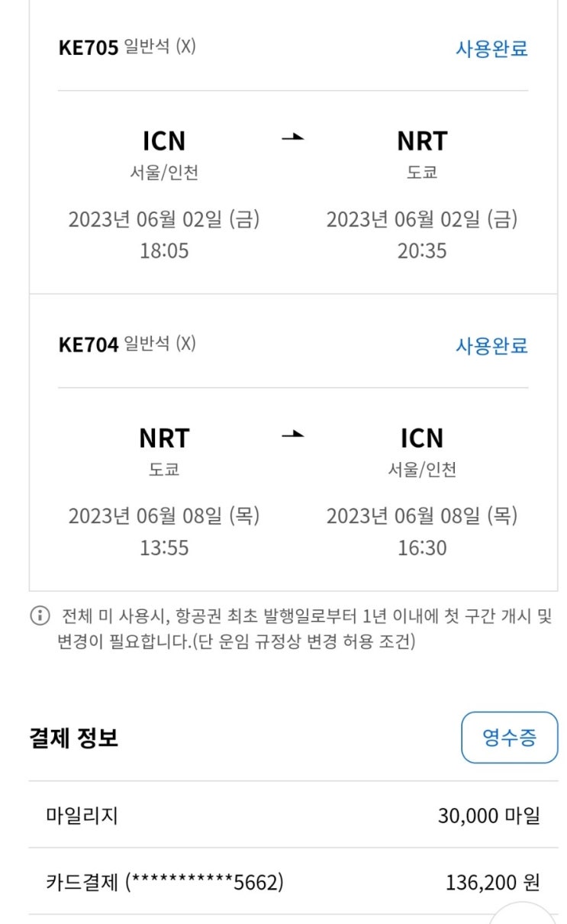Click the 결제 정보 section heading

(x=73, y=738)
